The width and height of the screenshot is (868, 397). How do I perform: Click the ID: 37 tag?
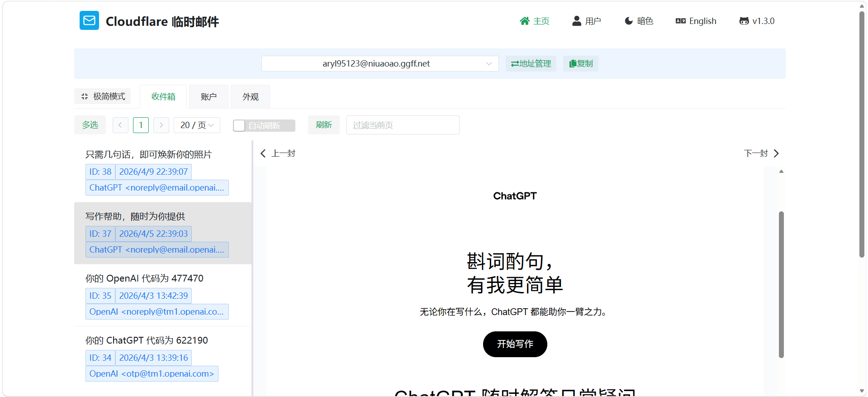coord(100,234)
